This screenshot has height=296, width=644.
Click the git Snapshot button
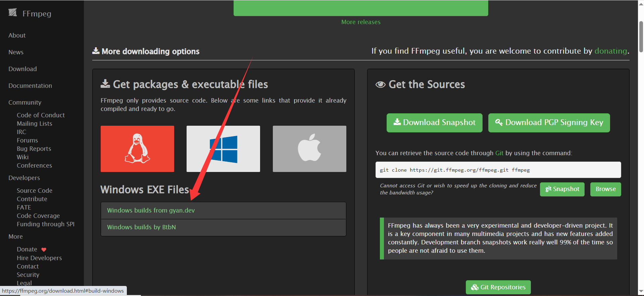tap(562, 189)
